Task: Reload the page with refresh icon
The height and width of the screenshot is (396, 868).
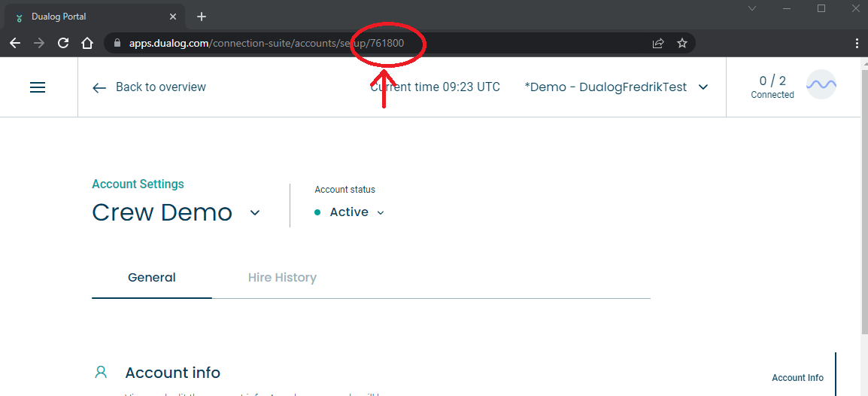Action: [x=63, y=43]
